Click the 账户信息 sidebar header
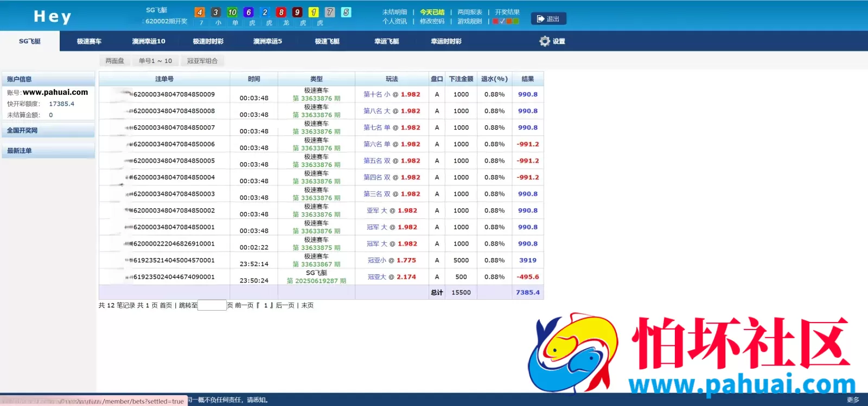The image size is (868, 406). (48, 79)
